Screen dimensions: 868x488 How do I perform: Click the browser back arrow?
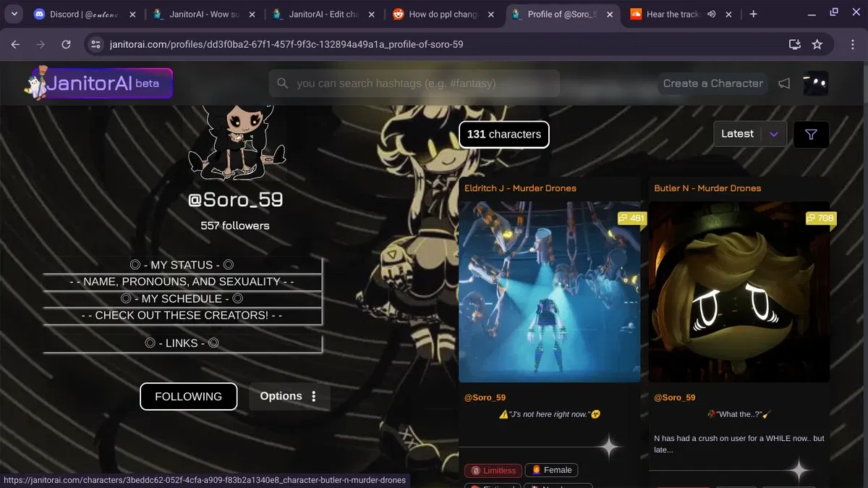(x=15, y=44)
